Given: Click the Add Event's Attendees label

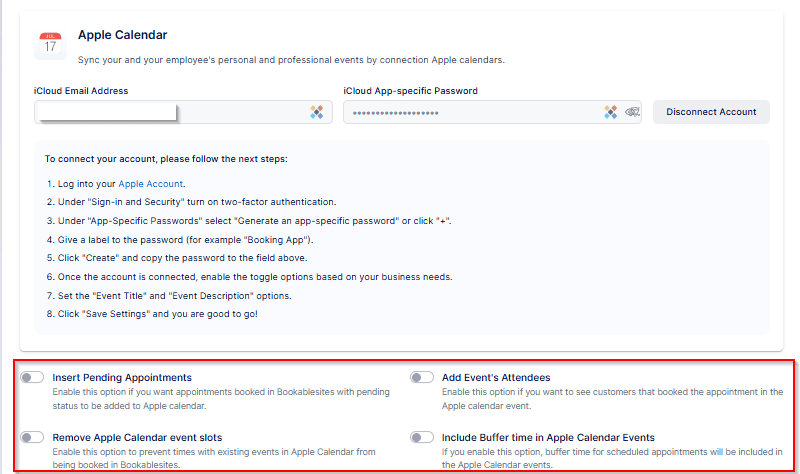Looking at the screenshot, I should [496, 378].
